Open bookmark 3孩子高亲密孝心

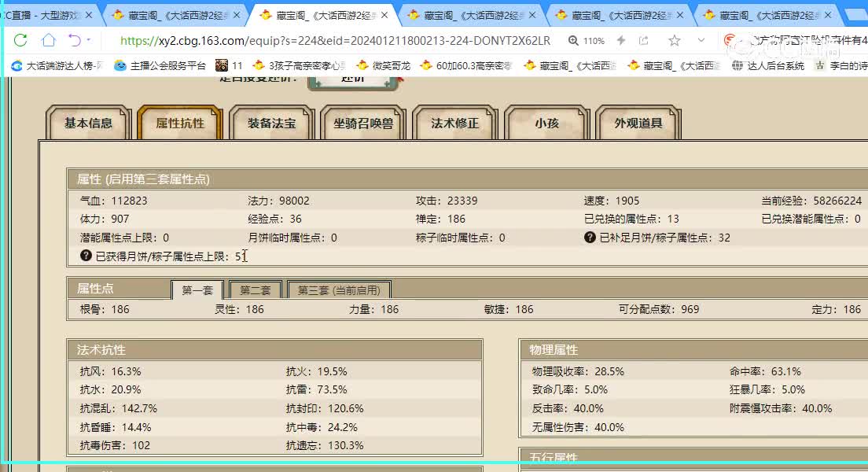tap(300, 65)
